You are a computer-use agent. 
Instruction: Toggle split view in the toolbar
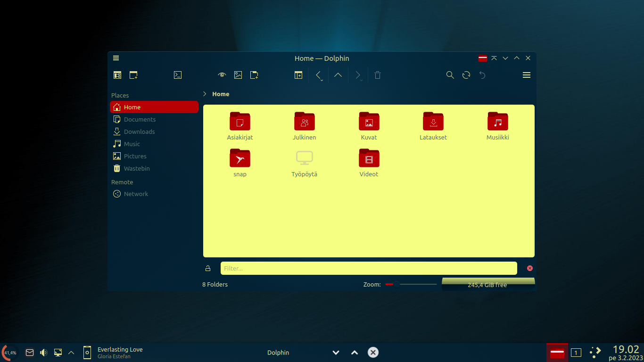tap(298, 75)
